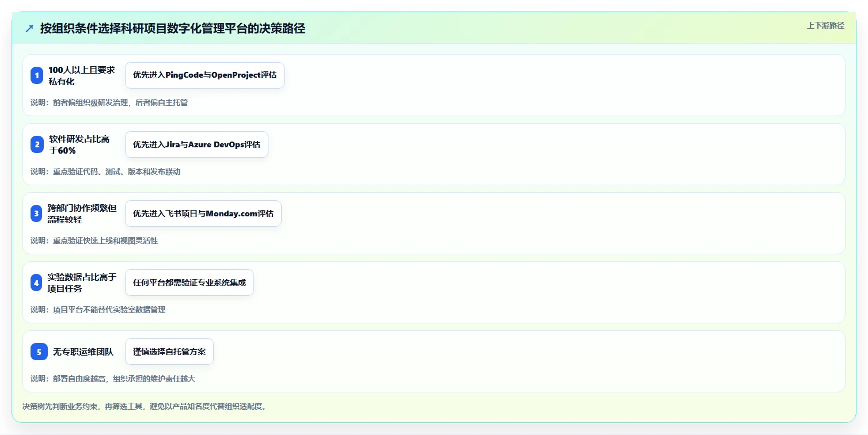Click the footer sentence starting 决策树先判断业务约束

[x=144, y=406]
